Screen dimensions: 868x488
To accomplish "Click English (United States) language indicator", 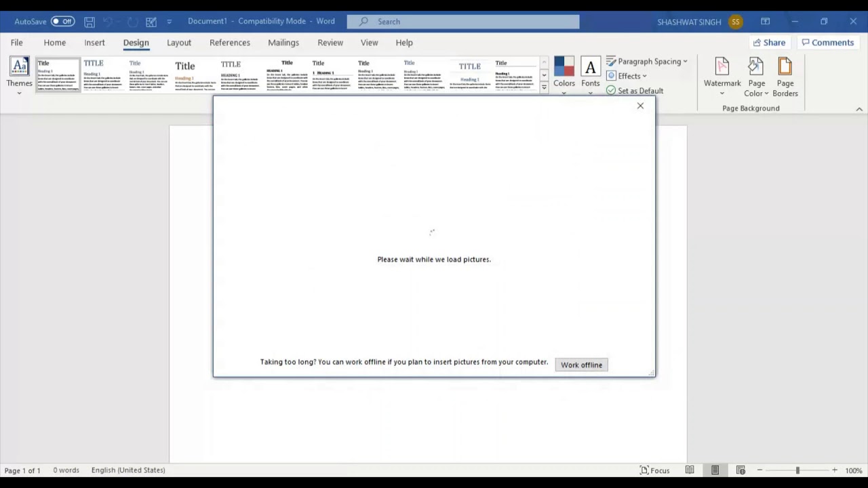I will (128, 470).
